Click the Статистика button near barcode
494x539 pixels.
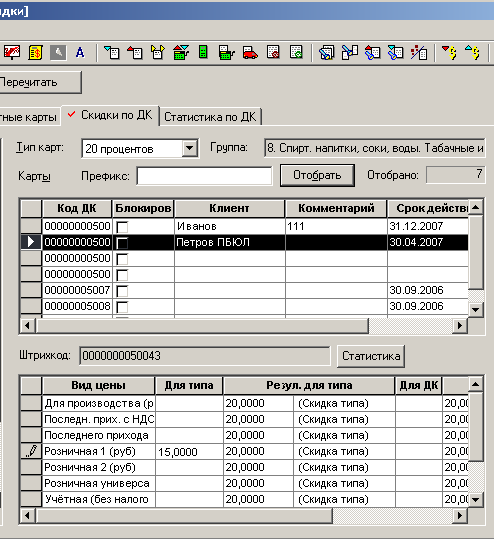tap(371, 356)
